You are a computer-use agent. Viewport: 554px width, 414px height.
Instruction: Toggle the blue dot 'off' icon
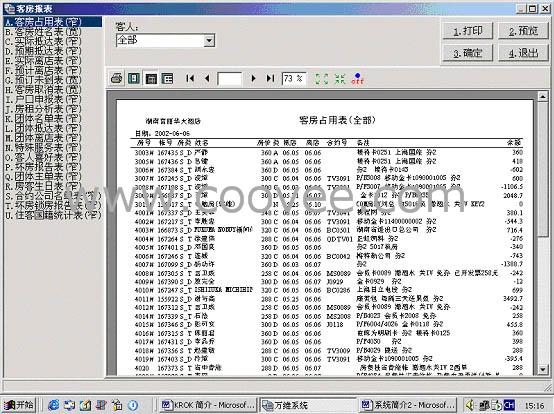pos(358,78)
